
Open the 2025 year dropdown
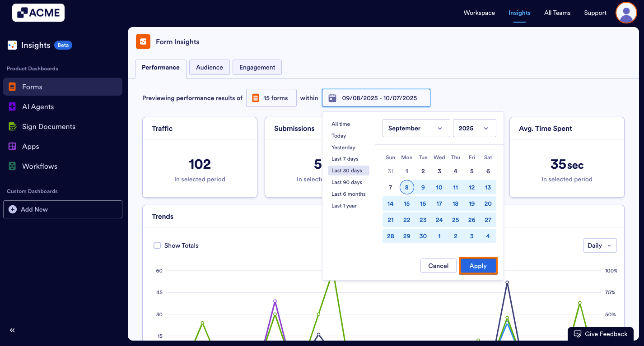click(474, 128)
